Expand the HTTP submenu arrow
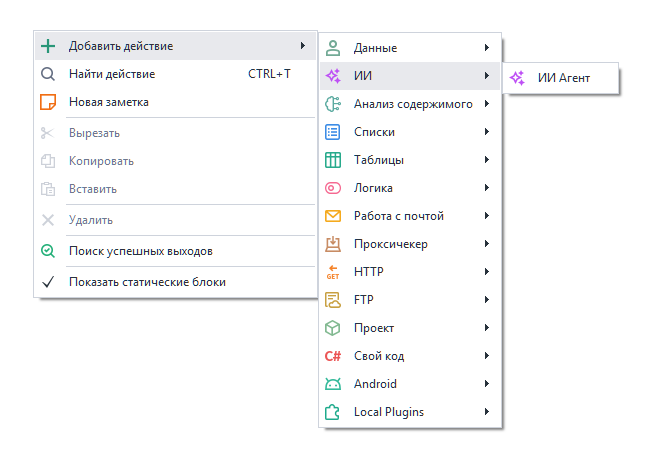This screenshot has width=645, height=465. pyautogui.click(x=487, y=272)
